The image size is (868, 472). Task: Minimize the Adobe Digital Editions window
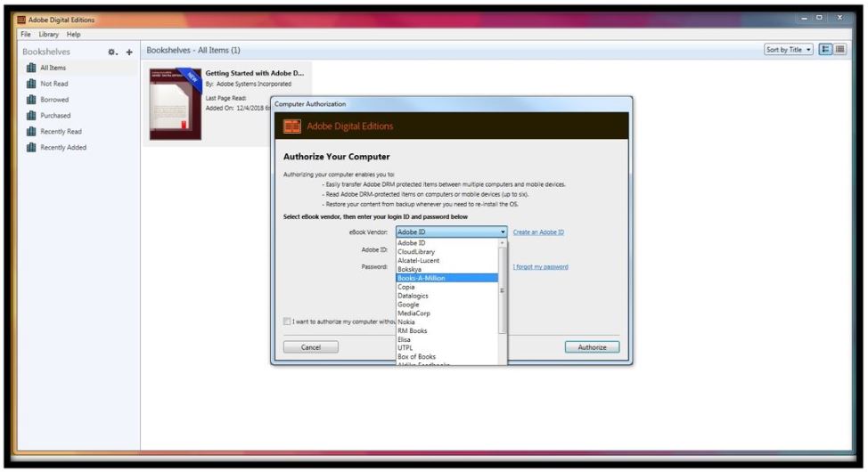point(804,19)
